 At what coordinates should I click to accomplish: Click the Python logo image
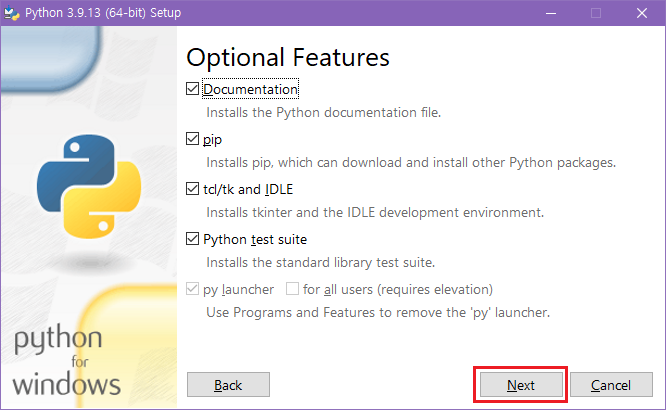89,187
